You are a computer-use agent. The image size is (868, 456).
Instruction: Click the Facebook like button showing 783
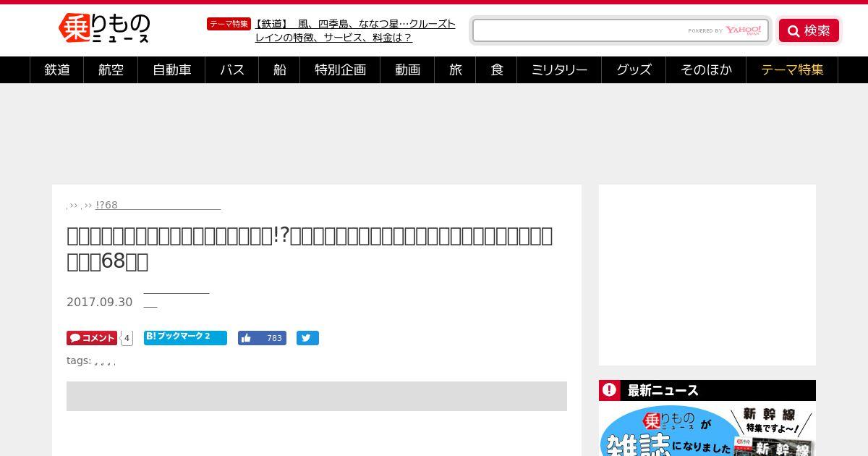pos(262,338)
